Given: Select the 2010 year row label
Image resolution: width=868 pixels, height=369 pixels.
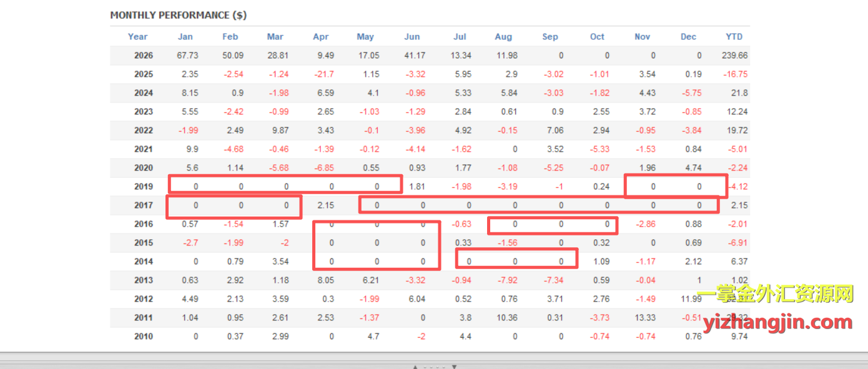Looking at the screenshot, I should point(144,336).
